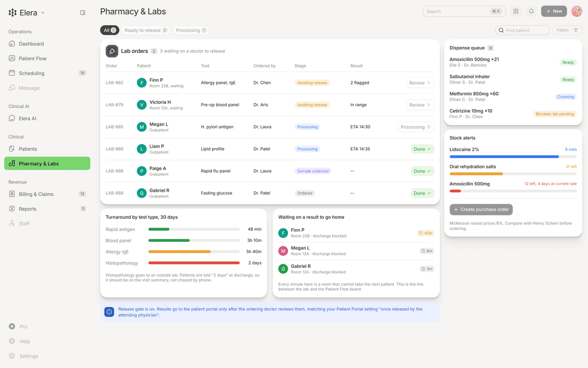This screenshot has height=368, width=588.
Task: Open Review for LAB-882
Action: (420, 83)
